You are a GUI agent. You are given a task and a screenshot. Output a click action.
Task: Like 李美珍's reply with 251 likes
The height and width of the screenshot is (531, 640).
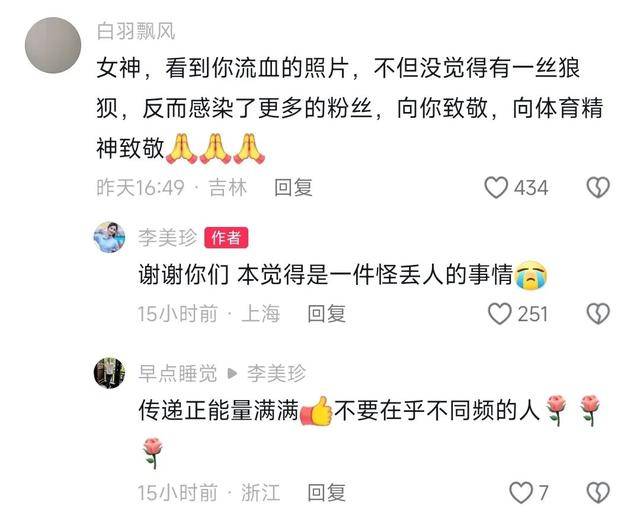click(x=500, y=314)
